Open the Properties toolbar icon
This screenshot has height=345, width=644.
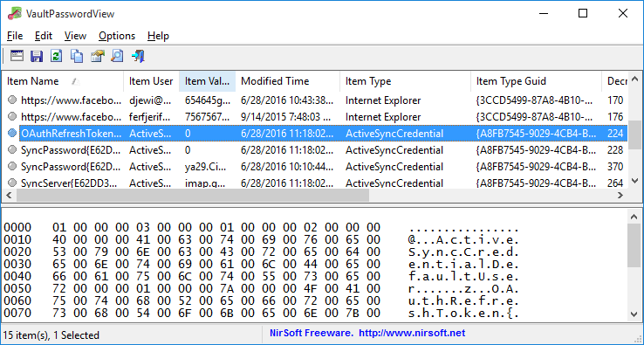point(98,56)
